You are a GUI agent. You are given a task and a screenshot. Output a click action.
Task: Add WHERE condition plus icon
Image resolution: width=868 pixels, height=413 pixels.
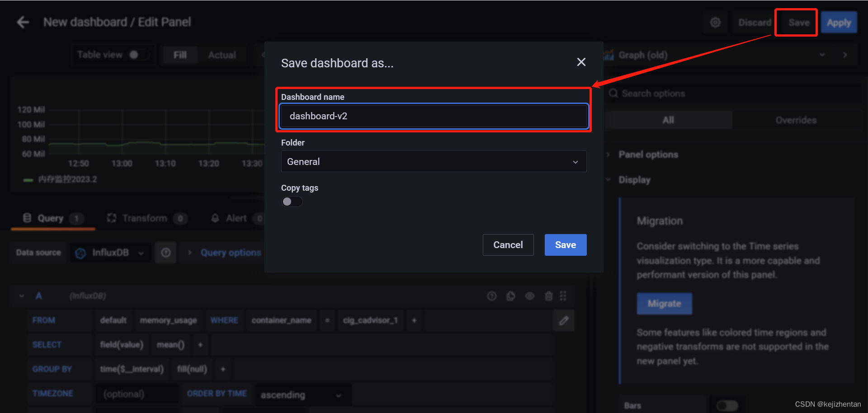point(414,320)
